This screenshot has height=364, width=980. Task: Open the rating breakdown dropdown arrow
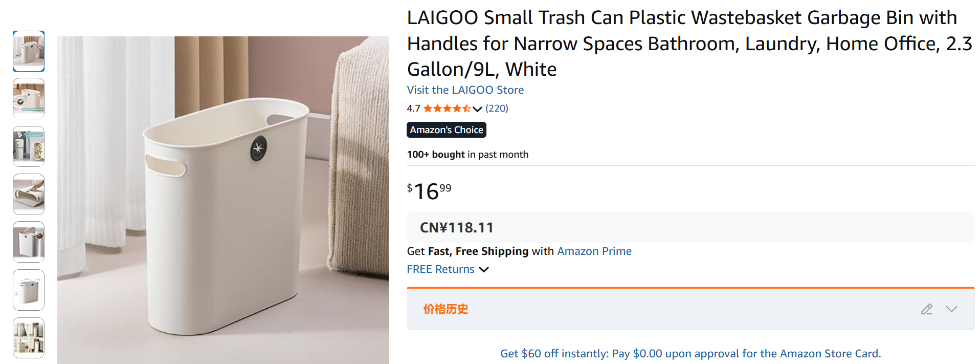477,109
